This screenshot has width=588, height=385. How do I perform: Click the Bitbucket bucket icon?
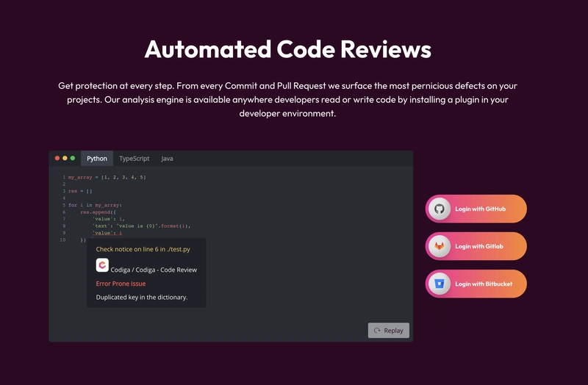[x=439, y=284]
